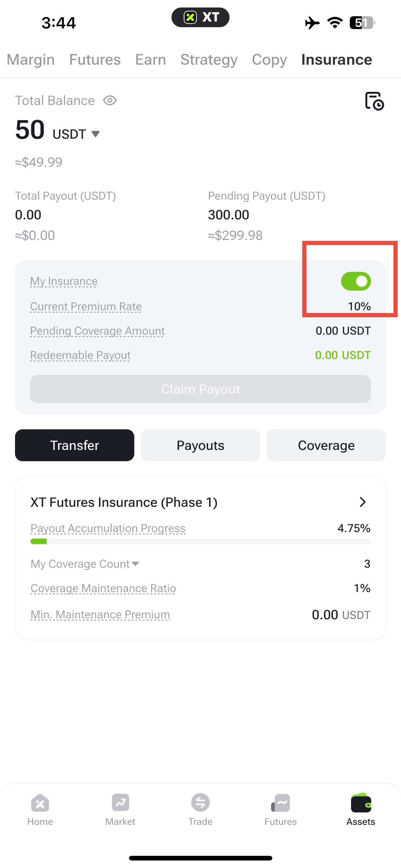Tap the Coverage Maintenance Ratio label
Image resolution: width=401 pixels, height=868 pixels.
pyautogui.click(x=103, y=588)
